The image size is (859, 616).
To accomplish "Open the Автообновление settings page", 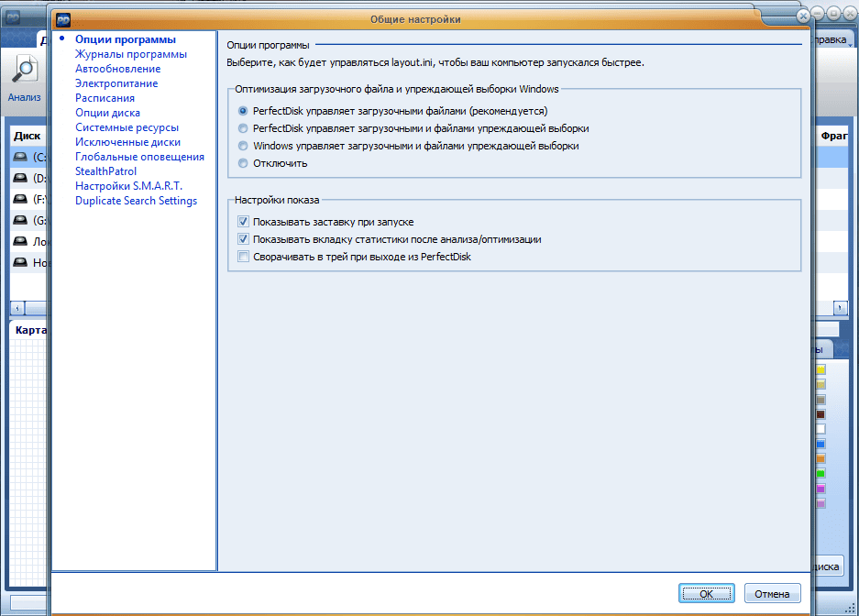I will click(x=117, y=69).
